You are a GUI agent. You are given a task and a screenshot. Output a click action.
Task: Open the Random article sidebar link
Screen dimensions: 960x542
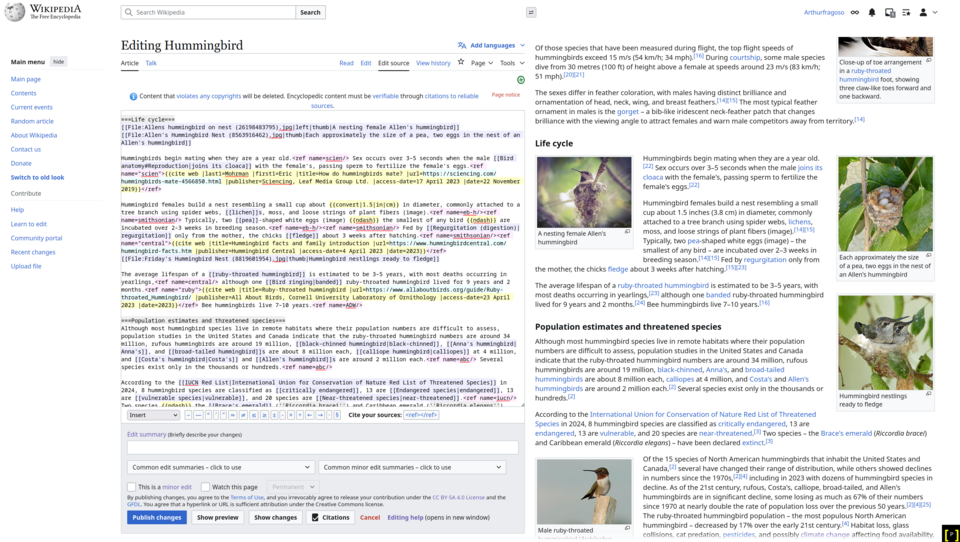pos(32,121)
